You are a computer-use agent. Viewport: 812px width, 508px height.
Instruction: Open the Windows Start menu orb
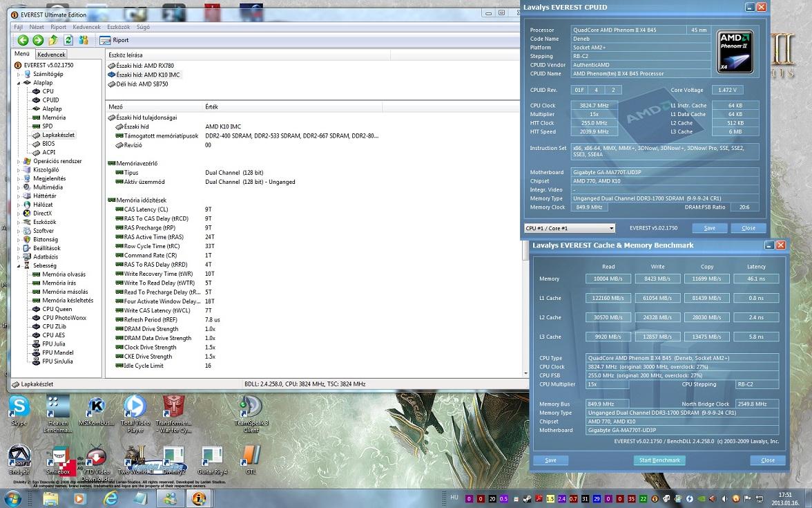(12, 499)
